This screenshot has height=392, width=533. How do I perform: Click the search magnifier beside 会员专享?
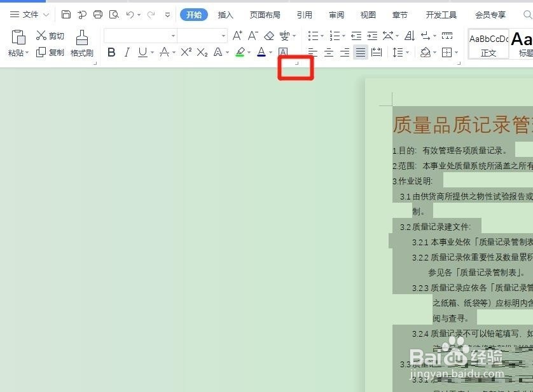pos(527,15)
